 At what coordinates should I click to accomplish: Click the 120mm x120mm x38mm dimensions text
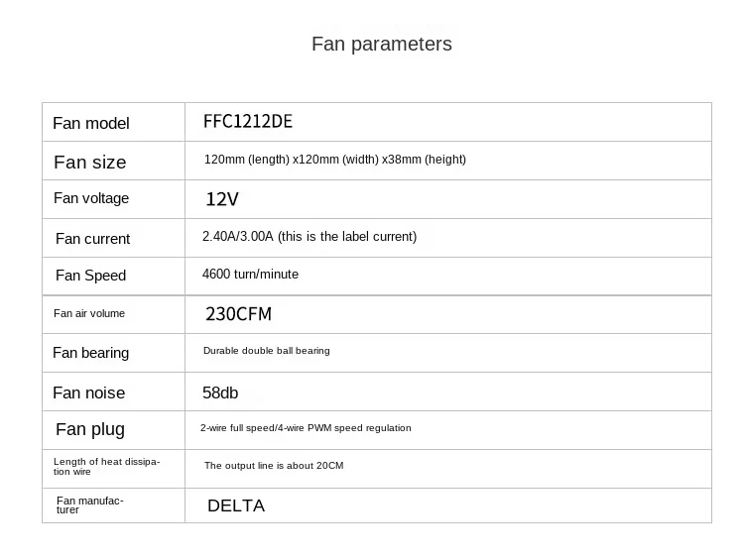[x=335, y=160]
